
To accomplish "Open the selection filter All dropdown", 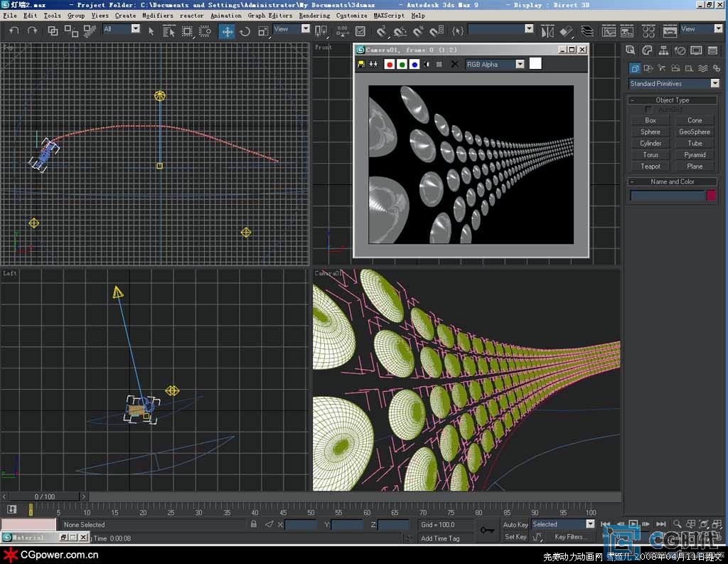I will click(121, 28).
